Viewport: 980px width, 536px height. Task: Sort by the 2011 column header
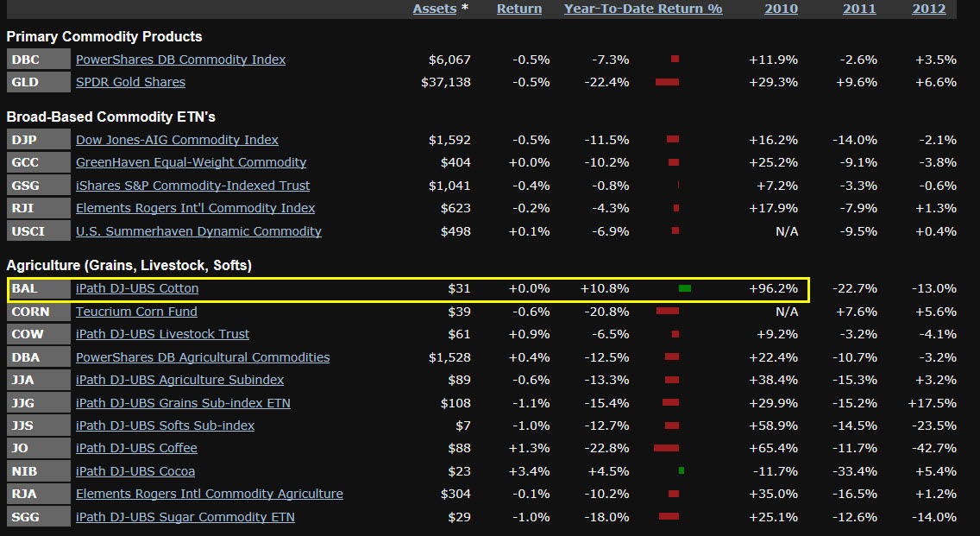click(x=860, y=9)
